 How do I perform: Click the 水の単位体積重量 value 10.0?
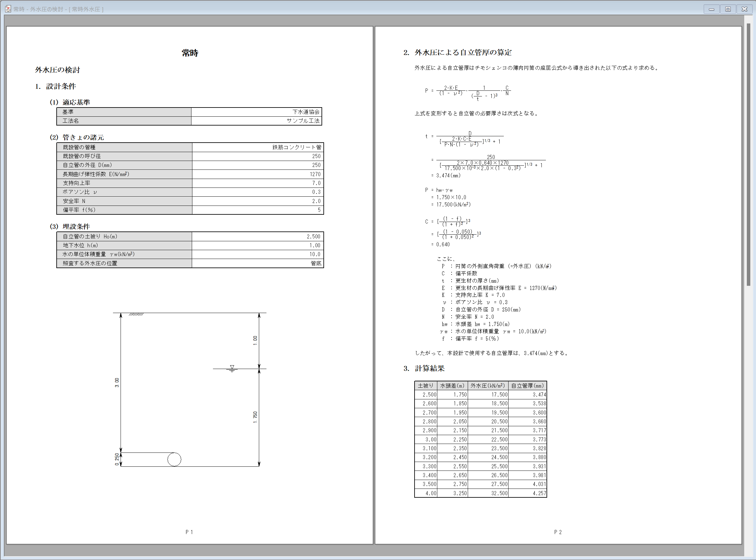tap(258, 254)
